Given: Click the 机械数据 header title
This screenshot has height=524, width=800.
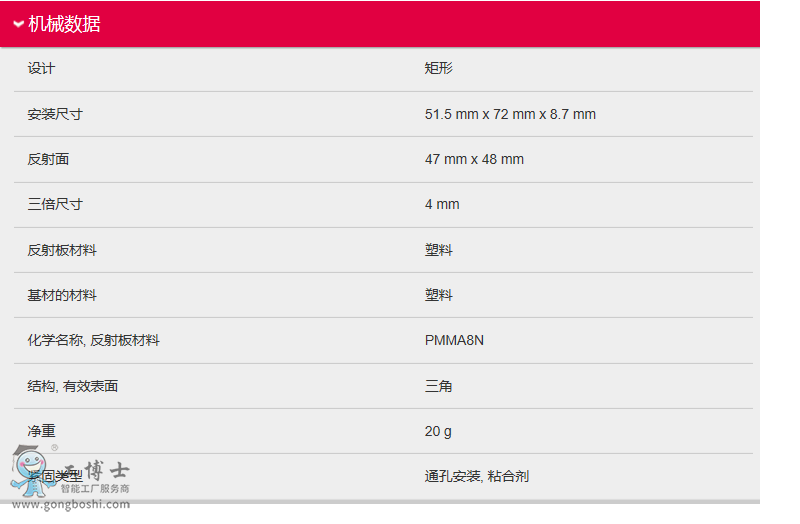Looking at the screenshot, I should 64,25.
